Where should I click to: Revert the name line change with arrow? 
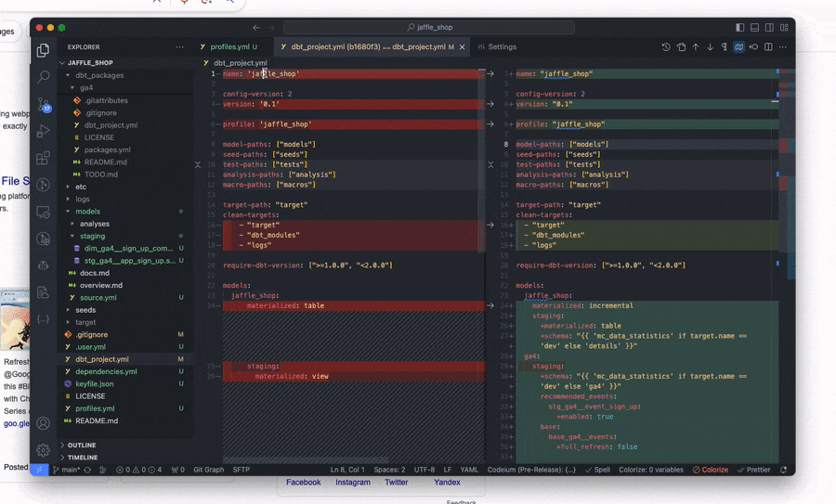point(490,73)
